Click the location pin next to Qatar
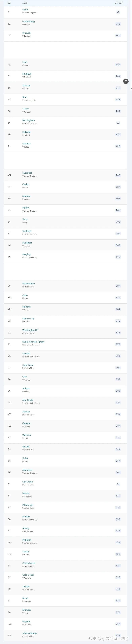This screenshot has width=132, height=644. click(23, 462)
